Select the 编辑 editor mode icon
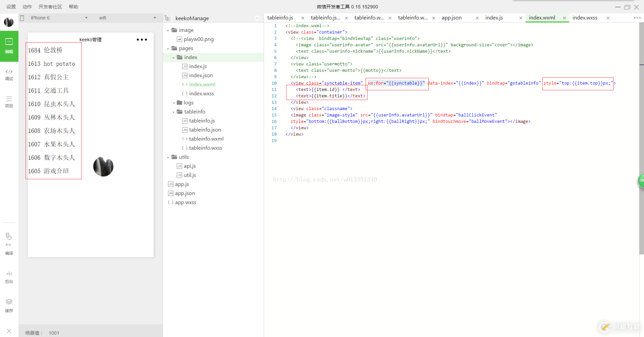Image resolution: width=644 pixels, height=337 pixels. click(9, 46)
